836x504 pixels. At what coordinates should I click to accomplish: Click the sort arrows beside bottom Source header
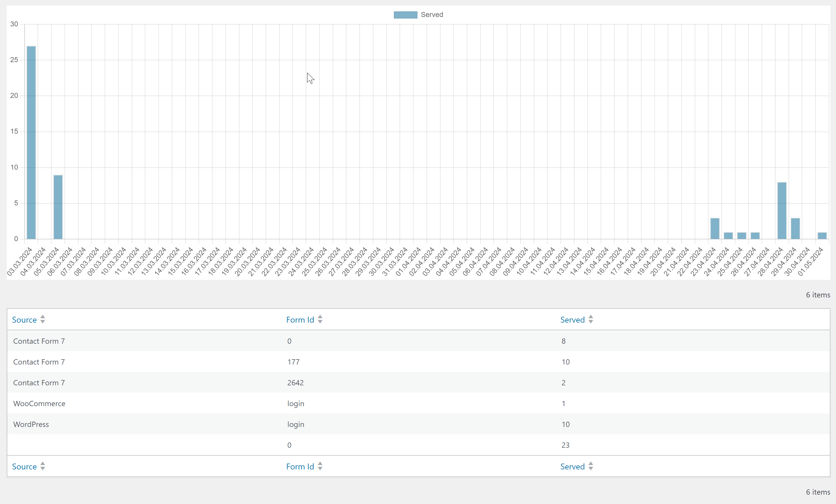43,466
